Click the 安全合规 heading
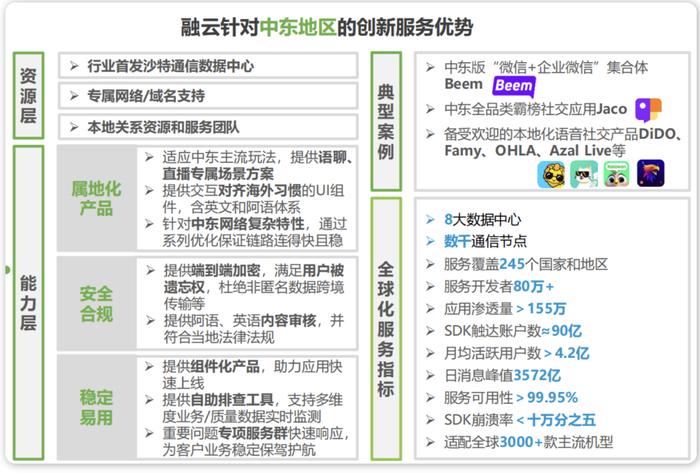700x473 pixels. [96, 304]
